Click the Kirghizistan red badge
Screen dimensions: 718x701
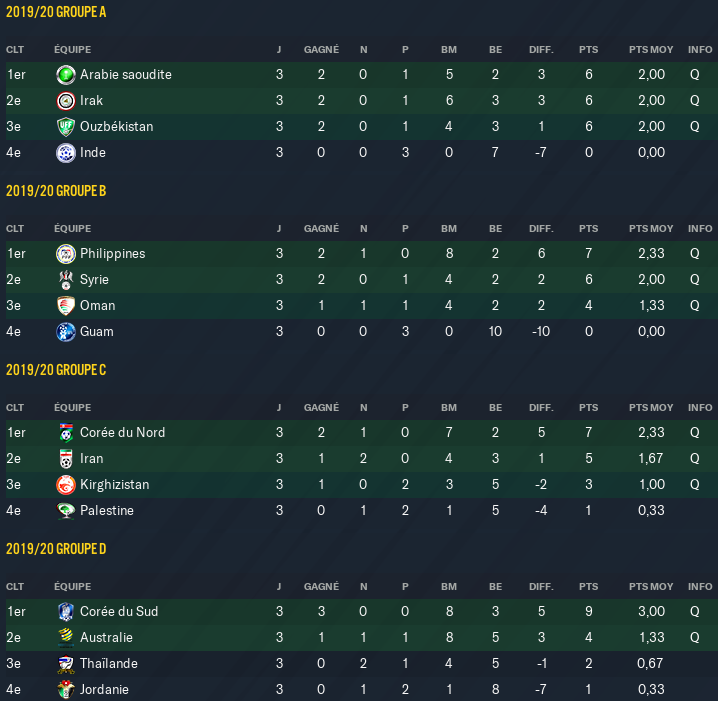click(x=65, y=485)
